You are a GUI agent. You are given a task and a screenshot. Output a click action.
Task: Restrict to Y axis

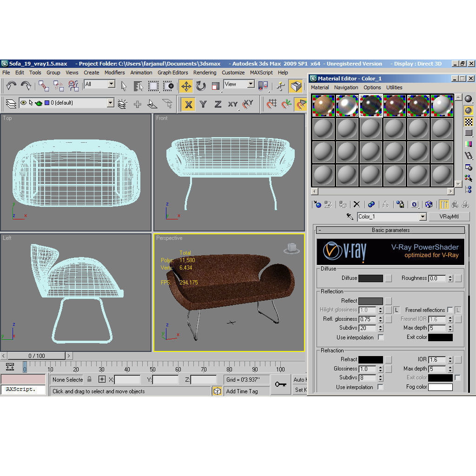(x=203, y=105)
